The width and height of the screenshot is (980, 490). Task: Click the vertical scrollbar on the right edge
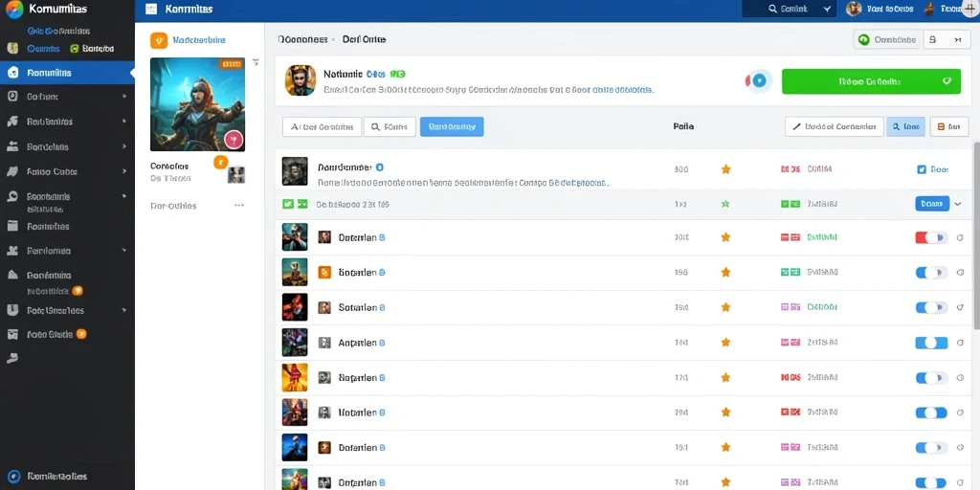click(x=976, y=234)
